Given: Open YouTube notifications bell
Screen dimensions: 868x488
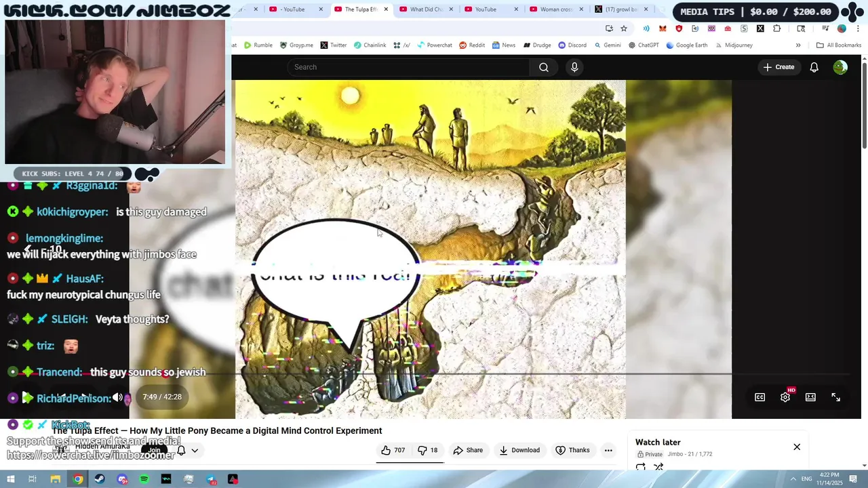Looking at the screenshot, I should coord(814,67).
